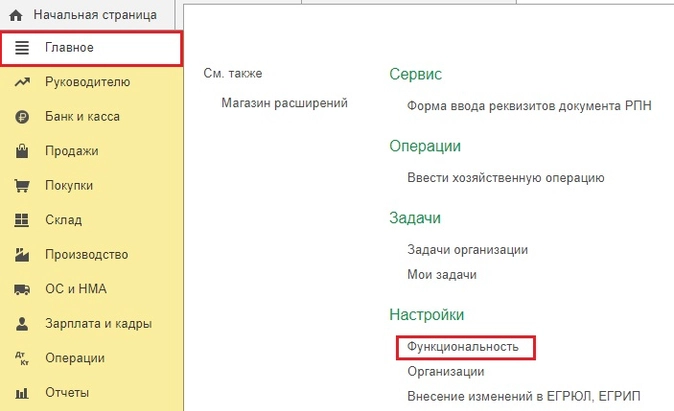Viewport: 674px width, 411px height.
Task: Click the person icon for Зарплата и кадры
Action: click(21, 324)
